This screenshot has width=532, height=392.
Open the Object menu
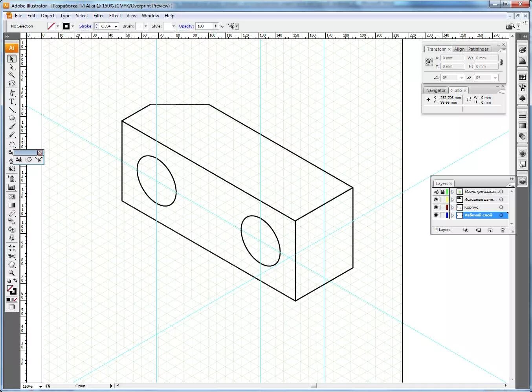point(48,16)
